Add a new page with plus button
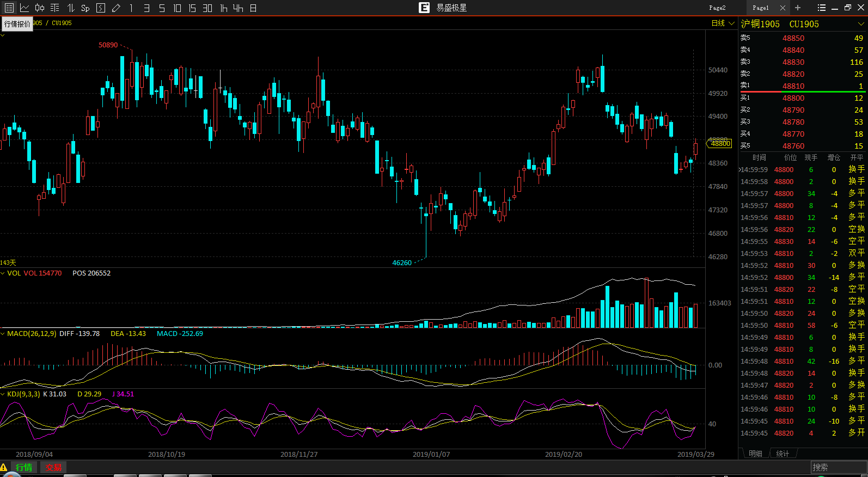Image resolution: width=868 pixels, height=477 pixels. pyautogui.click(x=798, y=8)
